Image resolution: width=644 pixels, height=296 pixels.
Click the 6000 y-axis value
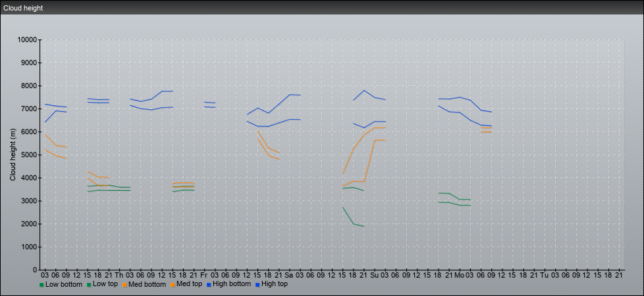pos(29,132)
